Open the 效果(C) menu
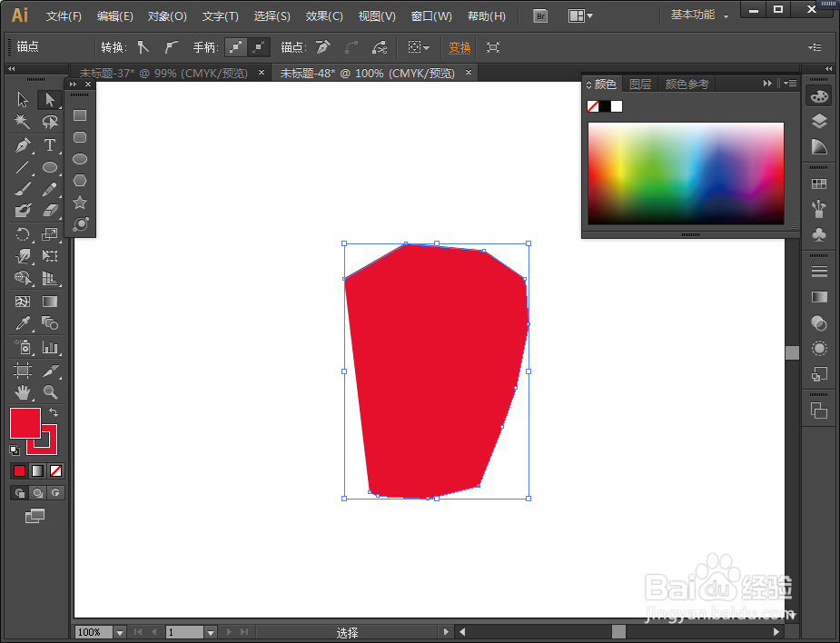The image size is (840, 643). pyautogui.click(x=324, y=16)
